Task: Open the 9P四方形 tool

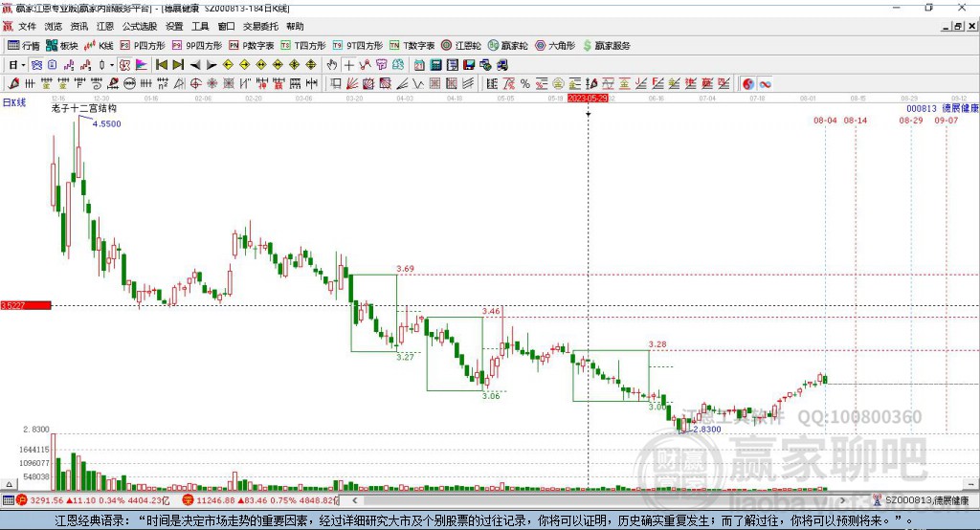Action: point(197,46)
